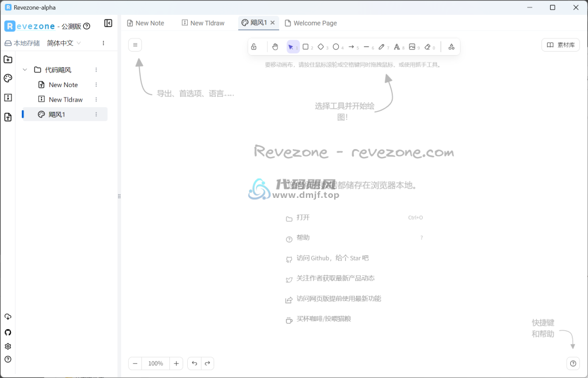Select the Pencil draw tool
Viewport: 588px width, 378px height.
pyautogui.click(x=383, y=47)
